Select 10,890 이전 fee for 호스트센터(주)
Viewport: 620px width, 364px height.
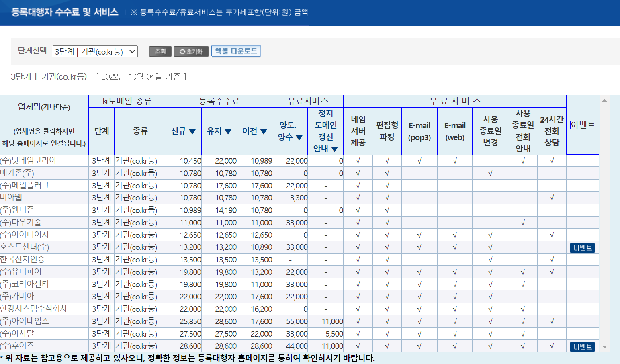[x=262, y=247]
